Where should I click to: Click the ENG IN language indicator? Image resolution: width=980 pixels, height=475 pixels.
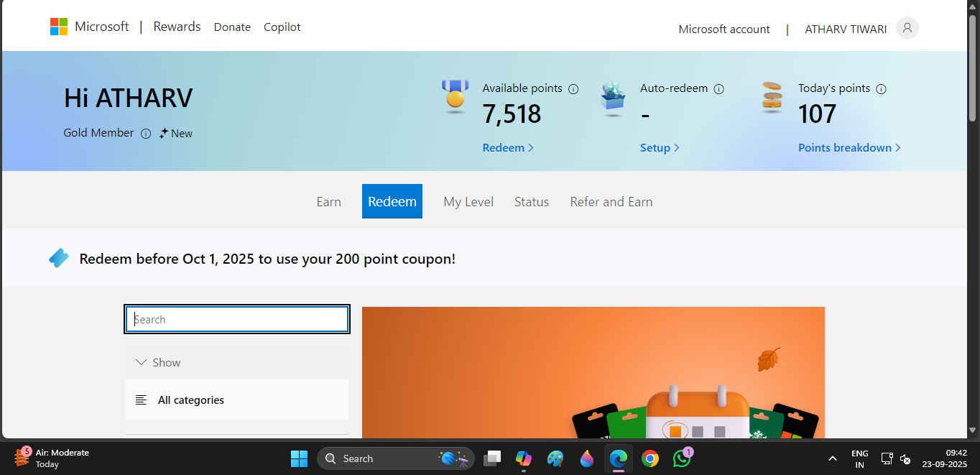(859, 458)
